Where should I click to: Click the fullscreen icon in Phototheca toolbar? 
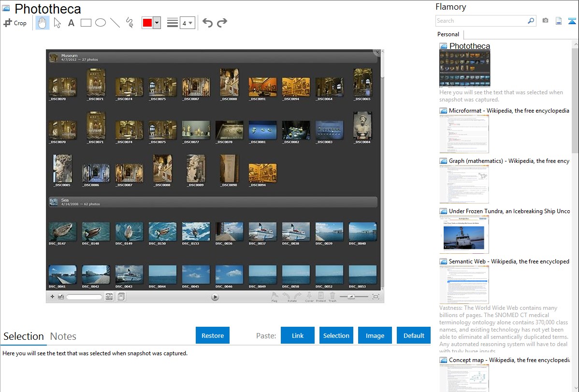coord(376,297)
